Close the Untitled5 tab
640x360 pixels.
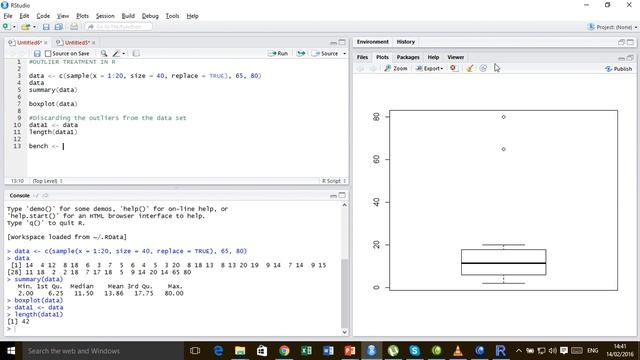(x=93, y=42)
